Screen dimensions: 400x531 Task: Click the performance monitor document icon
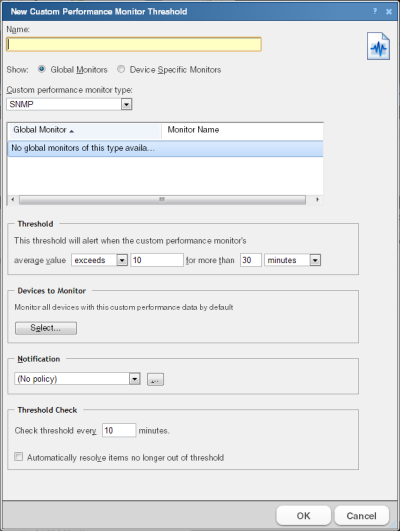click(x=378, y=46)
